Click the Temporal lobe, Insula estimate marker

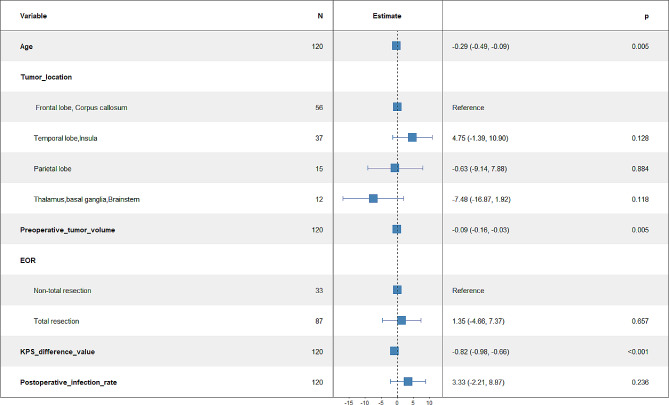click(412, 137)
